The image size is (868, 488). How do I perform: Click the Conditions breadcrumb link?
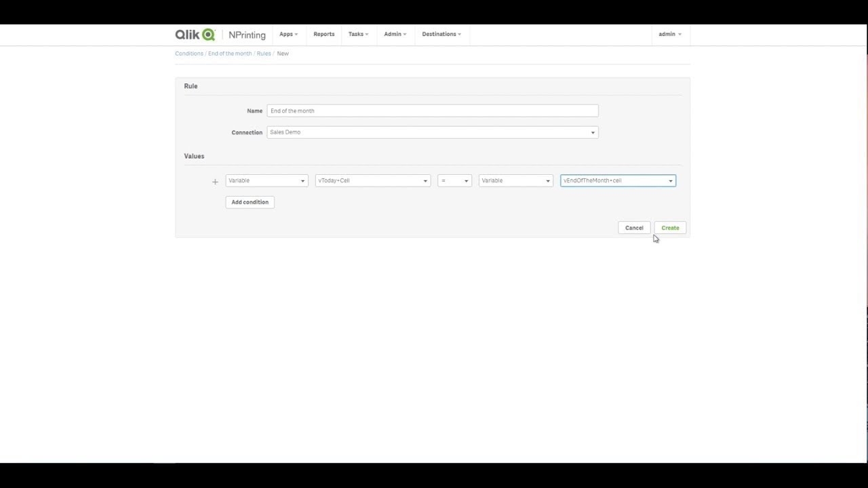[189, 54]
